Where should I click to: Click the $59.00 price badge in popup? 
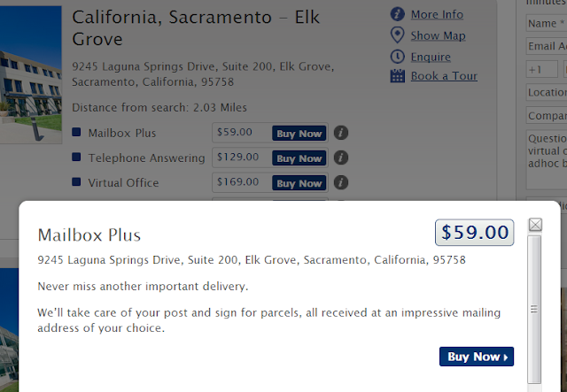point(476,233)
